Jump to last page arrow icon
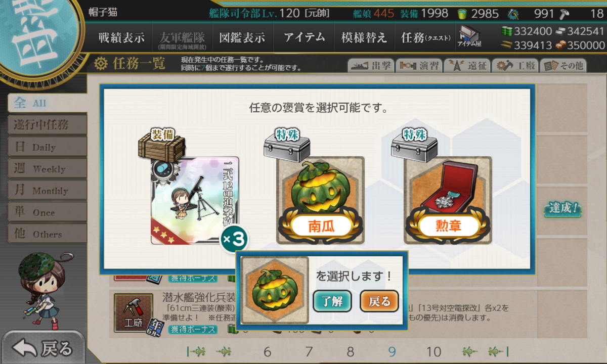 [x=498, y=352]
